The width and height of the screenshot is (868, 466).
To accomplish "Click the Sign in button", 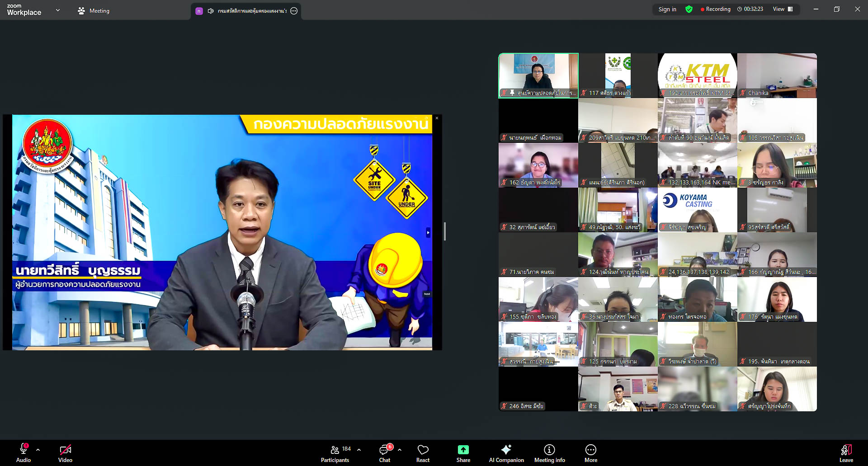I will 667,9.
